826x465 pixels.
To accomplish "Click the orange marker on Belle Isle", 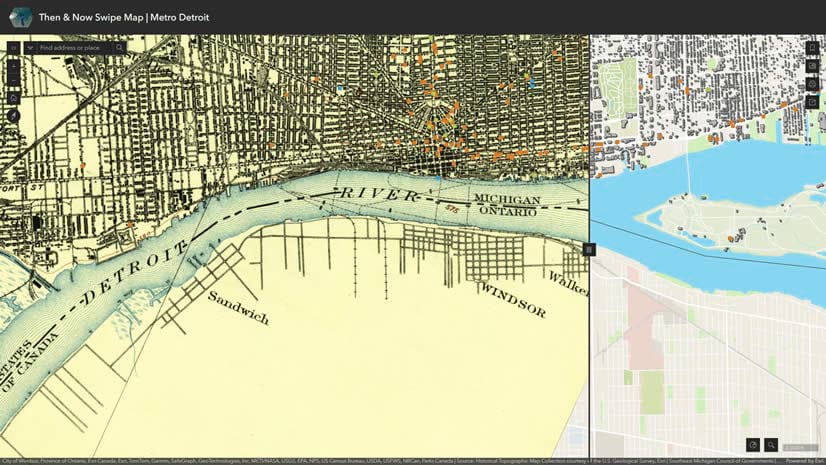I will click(731, 239).
